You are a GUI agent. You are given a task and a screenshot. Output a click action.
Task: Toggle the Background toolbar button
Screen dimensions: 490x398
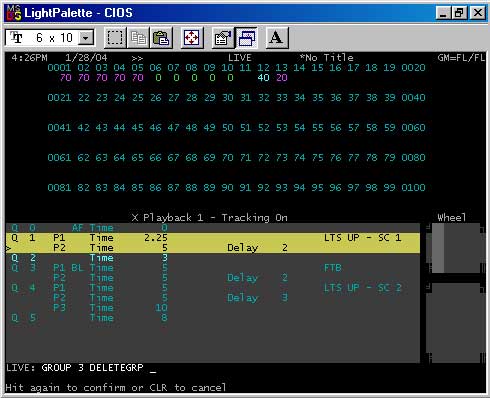(x=246, y=38)
